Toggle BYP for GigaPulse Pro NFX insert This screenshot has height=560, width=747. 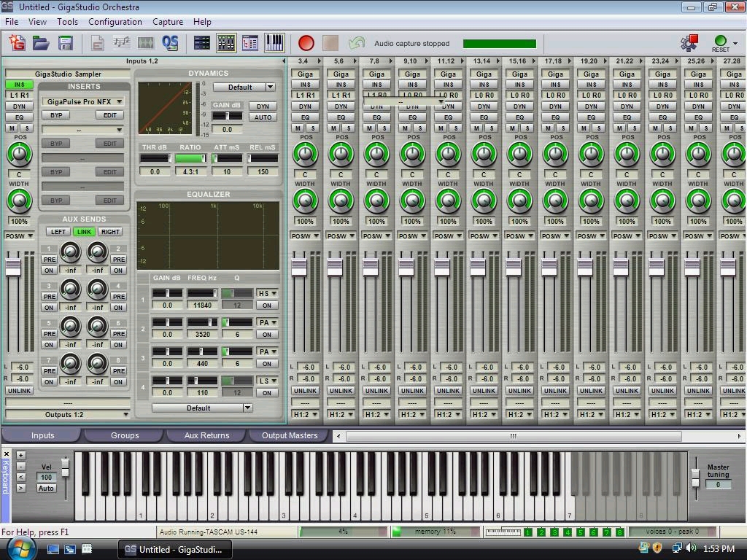coord(56,115)
